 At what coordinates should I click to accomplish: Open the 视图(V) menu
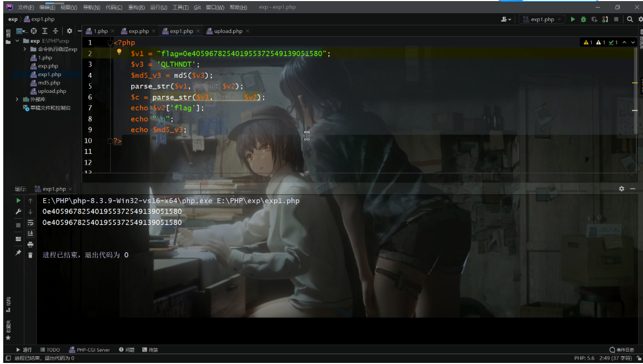coord(69,8)
